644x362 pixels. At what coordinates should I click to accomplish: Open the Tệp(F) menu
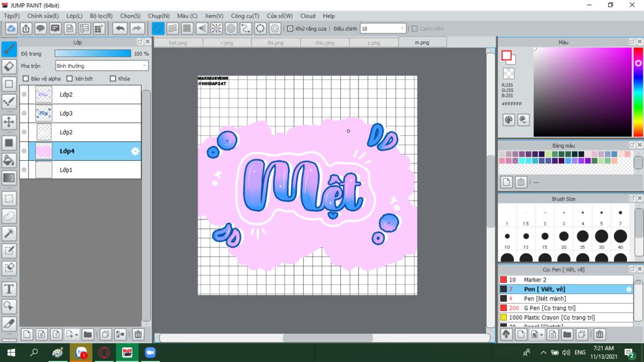(11, 16)
